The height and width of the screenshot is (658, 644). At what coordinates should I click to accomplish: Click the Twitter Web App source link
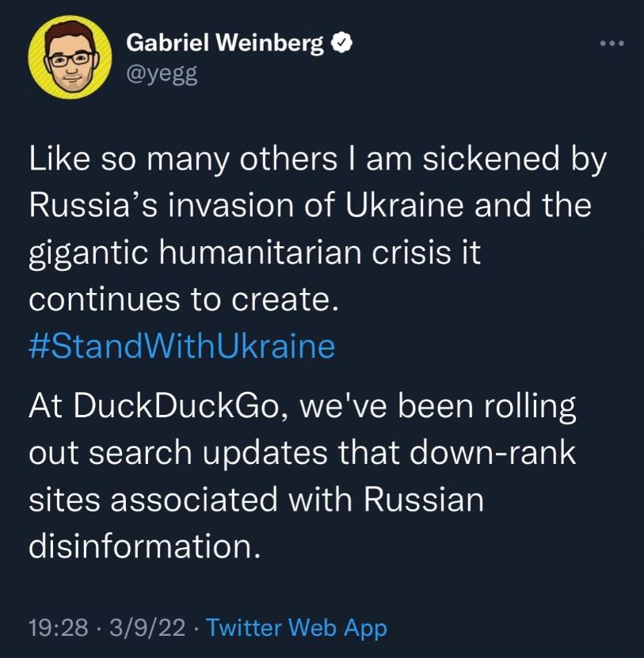click(x=297, y=628)
